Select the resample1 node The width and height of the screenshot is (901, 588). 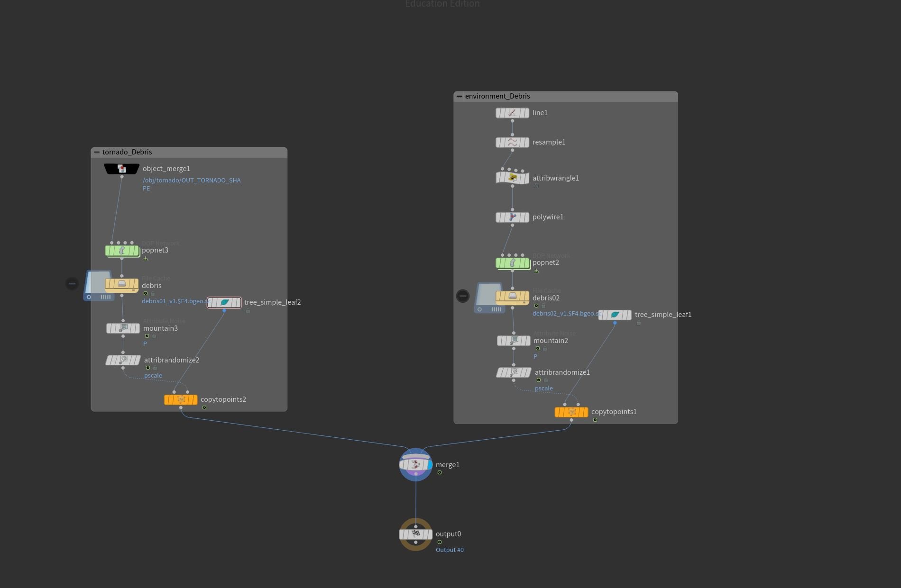pyautogui.click(x=512, y=142)
